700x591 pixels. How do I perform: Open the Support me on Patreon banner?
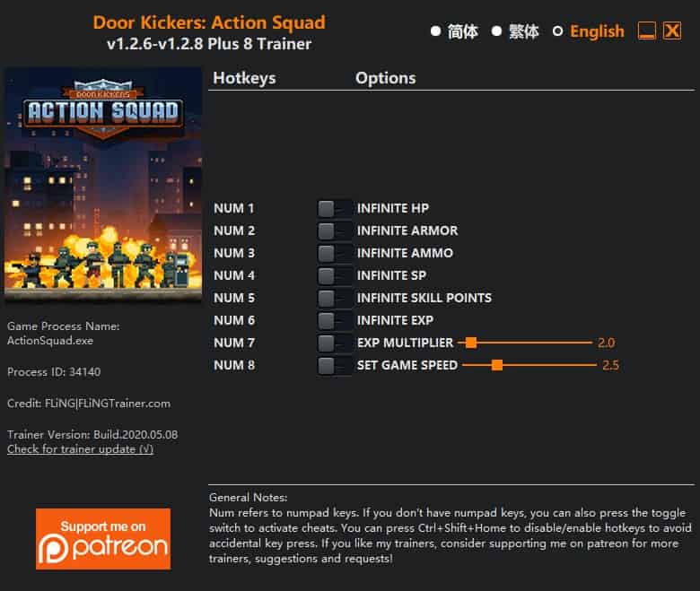tap(103, 539)
